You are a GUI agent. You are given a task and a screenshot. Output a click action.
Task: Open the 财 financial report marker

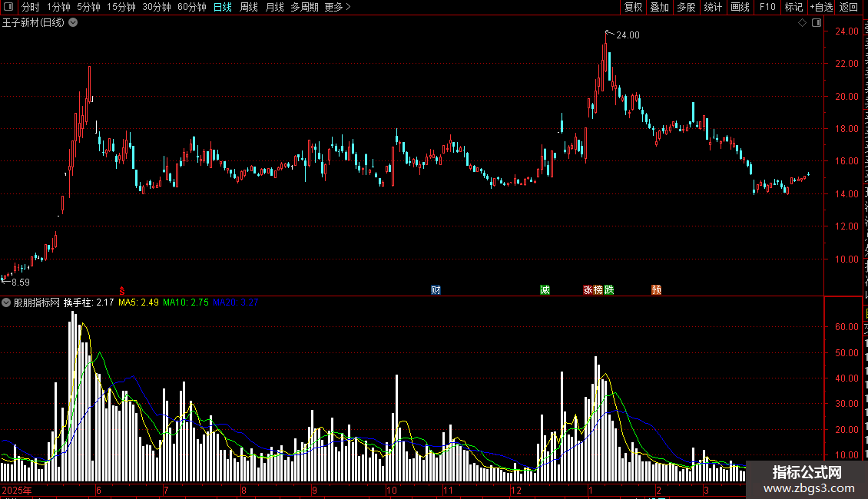(436, 290)
